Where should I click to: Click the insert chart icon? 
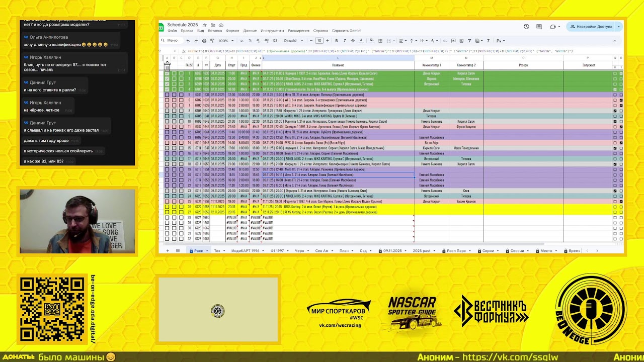click(x=461, y=41)
